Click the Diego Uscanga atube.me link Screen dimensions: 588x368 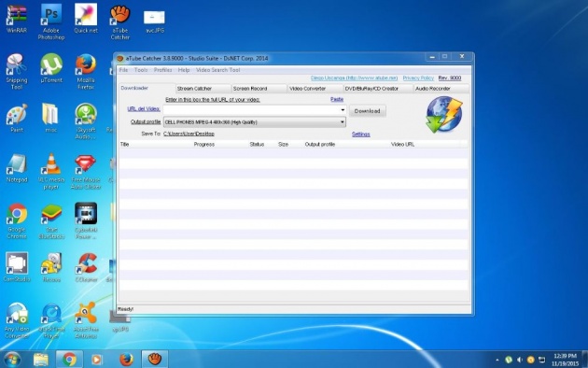click(354, 78)
